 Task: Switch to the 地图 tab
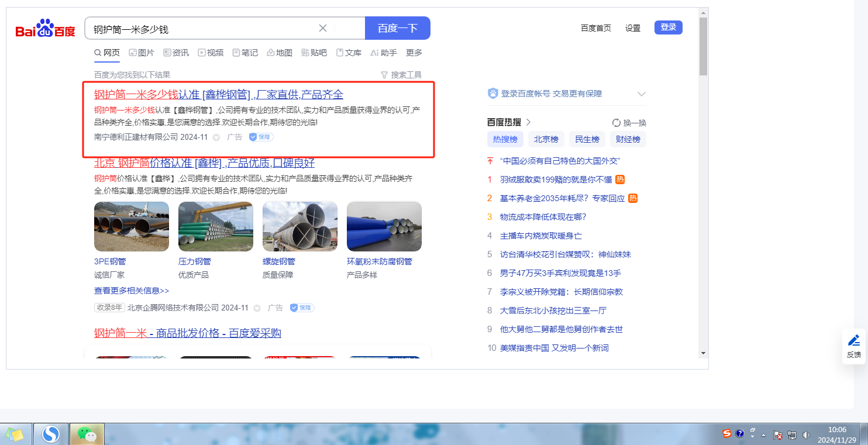click(280, 53)
